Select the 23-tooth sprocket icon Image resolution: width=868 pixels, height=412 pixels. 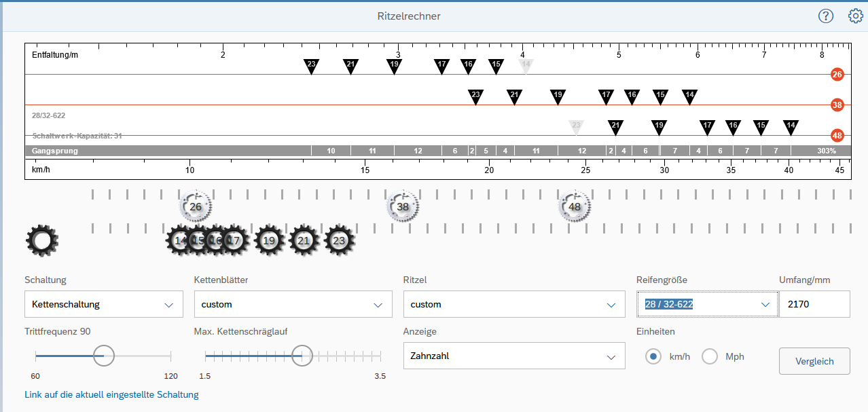340,240
